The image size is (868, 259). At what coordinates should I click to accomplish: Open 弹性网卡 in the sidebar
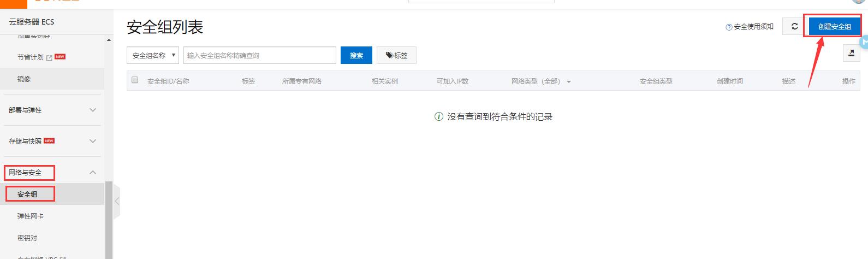(x=31, y=216)
